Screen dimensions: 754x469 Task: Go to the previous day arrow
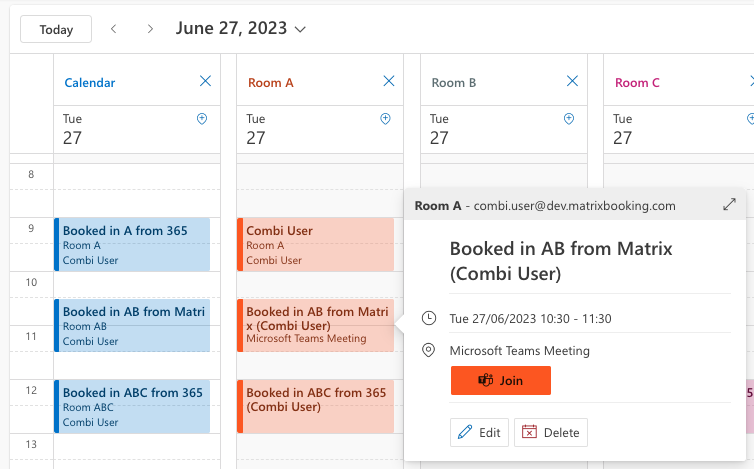tap(114, 29)
